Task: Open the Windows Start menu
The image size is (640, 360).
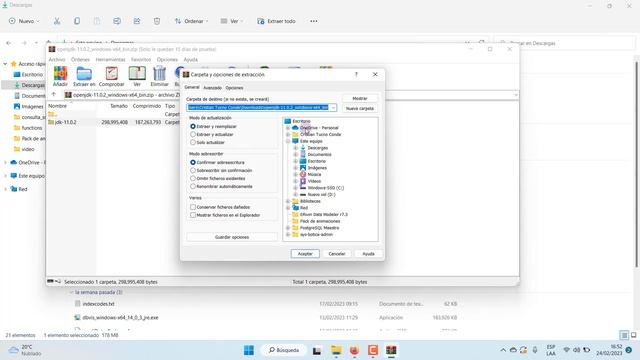Action: 249,350
